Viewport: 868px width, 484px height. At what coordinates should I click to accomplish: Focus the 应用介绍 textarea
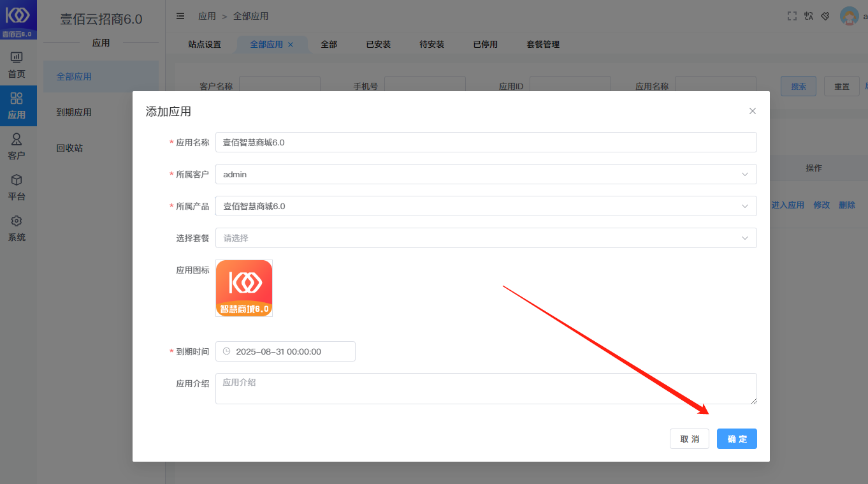(486, 388)
